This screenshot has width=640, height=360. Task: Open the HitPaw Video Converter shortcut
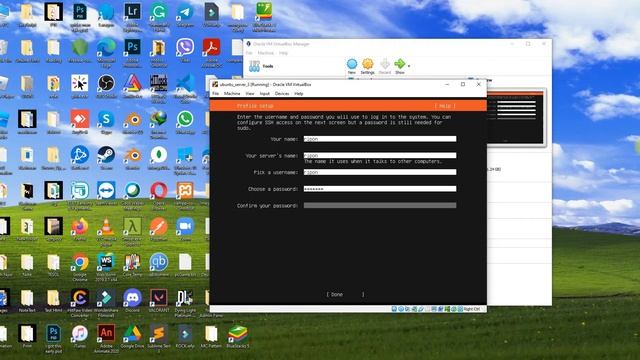coord(80,303)
